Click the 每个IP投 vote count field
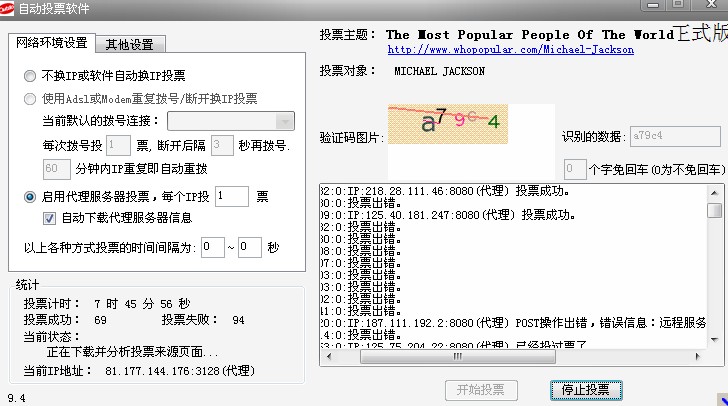Viewport: 728px width, 406px height. [x=230, y=196]
